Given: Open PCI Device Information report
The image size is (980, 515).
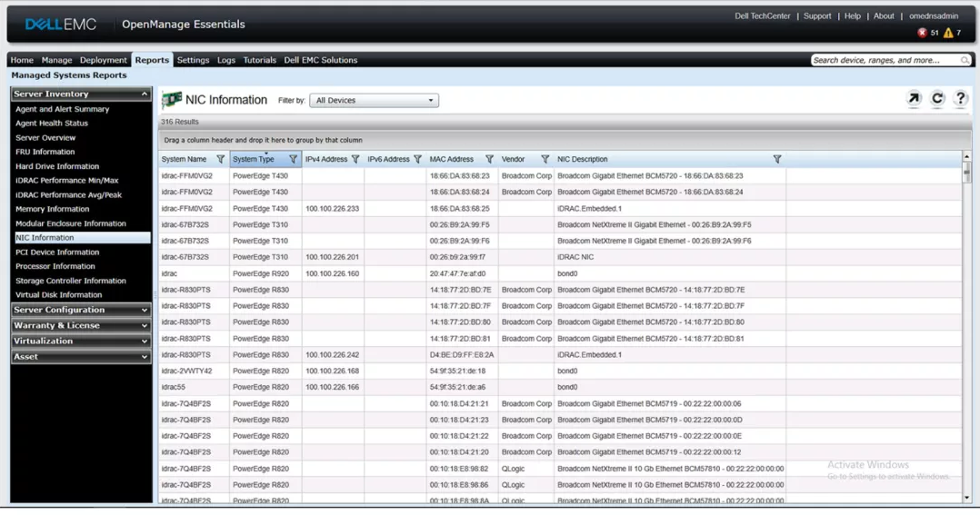Looking at the screenshot, I should (x=57, y=253).
